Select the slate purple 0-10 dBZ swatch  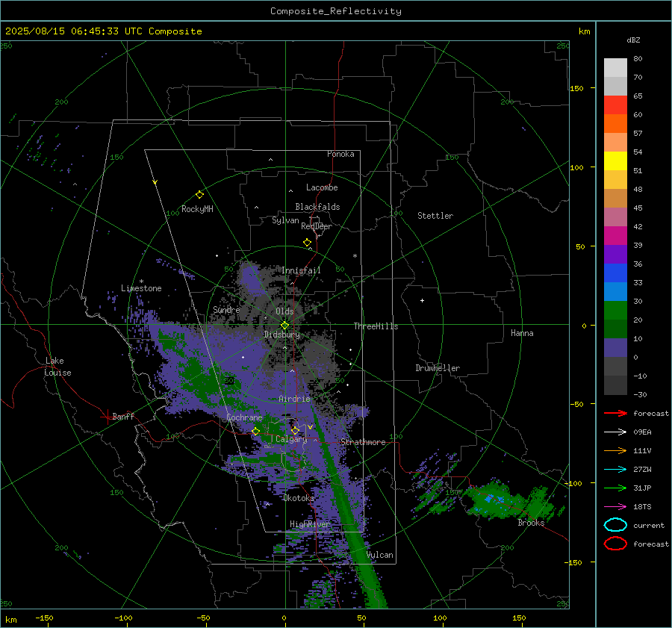pyautogui.click(x=615, y=348)
